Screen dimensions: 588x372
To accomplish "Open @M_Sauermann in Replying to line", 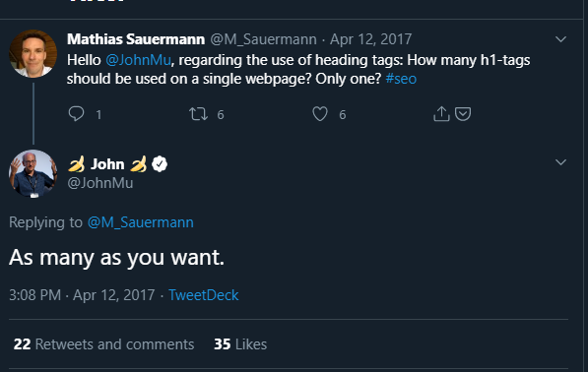I will [x=140, y=222].
